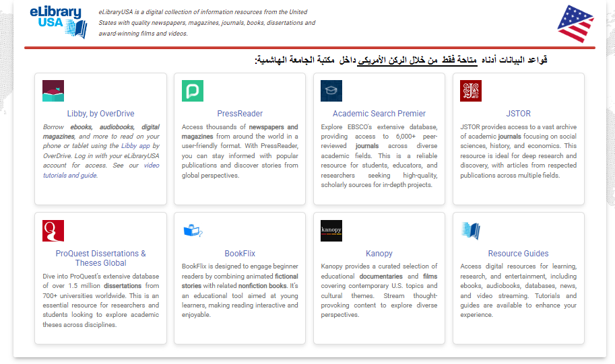Open the BookFlix title link
This screenshot has height=364, width=615.
(240, 254)
